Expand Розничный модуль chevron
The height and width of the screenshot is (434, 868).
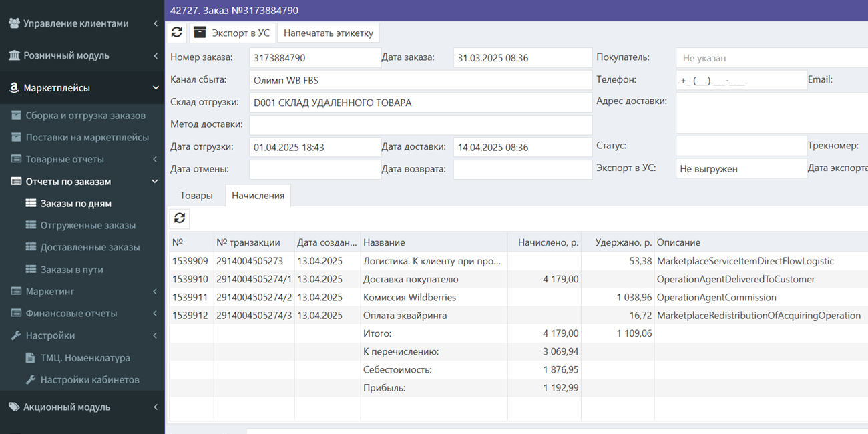(156, 55)
